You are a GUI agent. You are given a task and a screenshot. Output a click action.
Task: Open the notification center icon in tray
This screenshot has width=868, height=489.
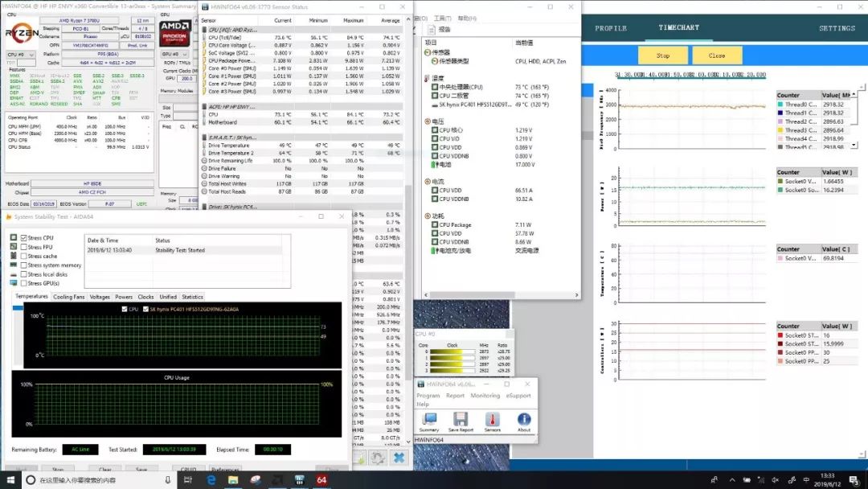click(x=855, y=480)
